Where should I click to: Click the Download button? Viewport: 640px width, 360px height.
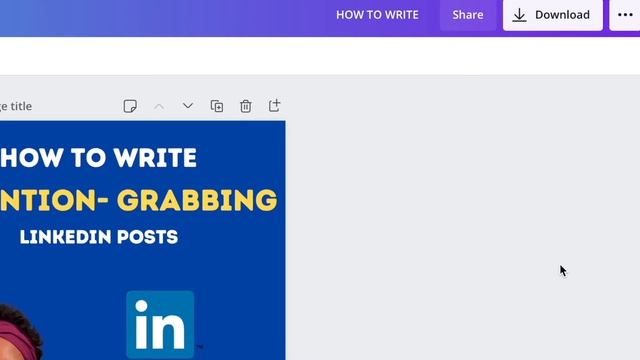click(553, 15)
